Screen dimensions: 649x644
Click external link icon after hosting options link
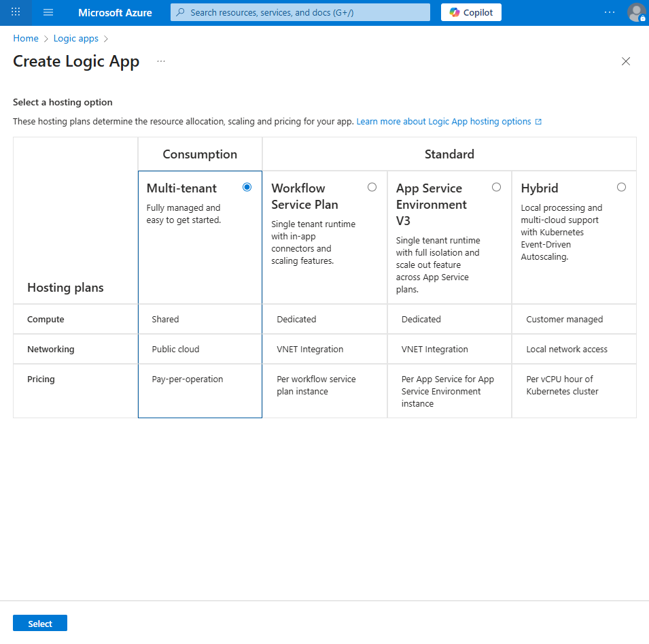[x=538, y=122]
